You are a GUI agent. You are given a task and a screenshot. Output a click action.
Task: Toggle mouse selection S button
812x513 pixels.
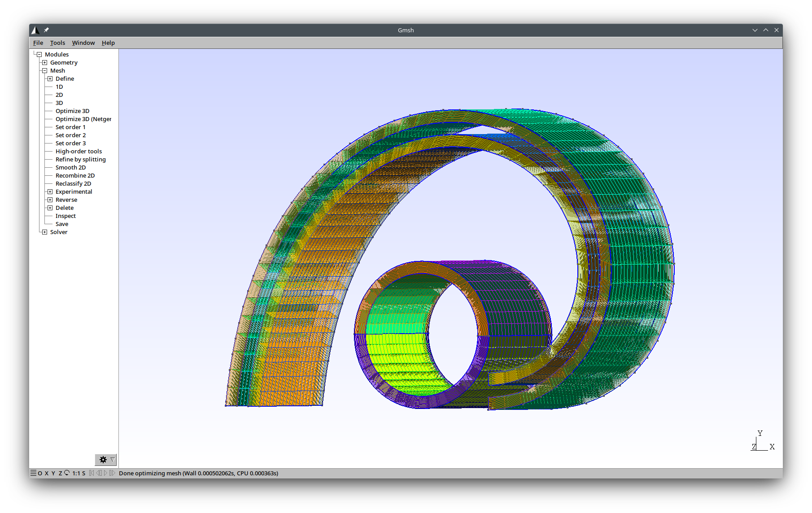tap(83, 473)
